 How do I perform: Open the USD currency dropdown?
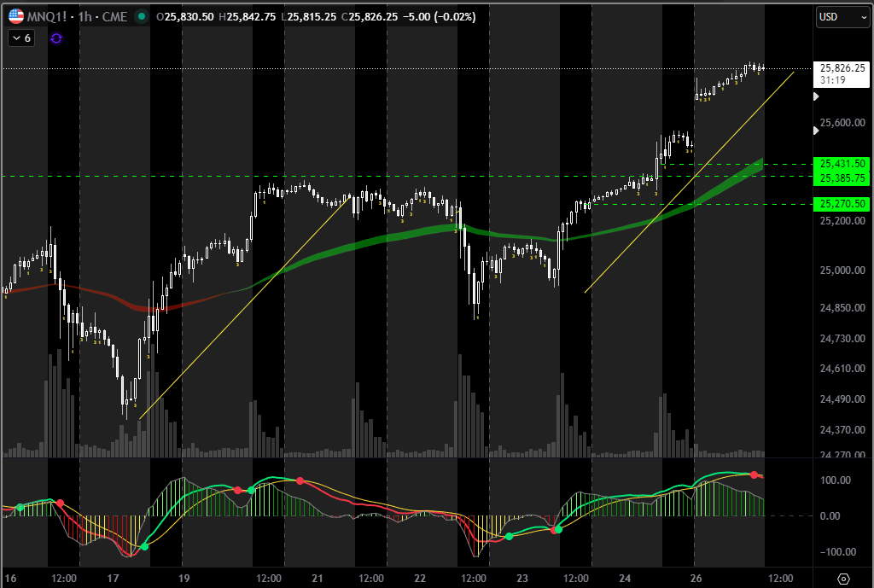coord(842,17)
